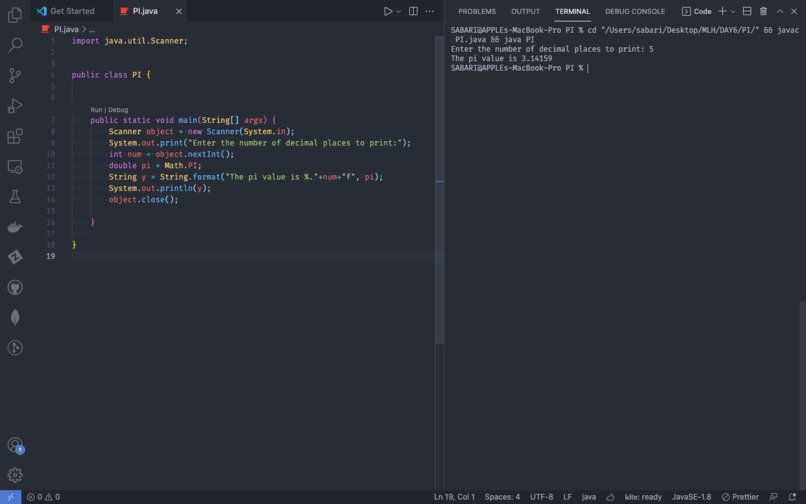Viewport: 806px width, 504px height.
Task: Open the Accounts menu icon
Action: pos(15,445)
